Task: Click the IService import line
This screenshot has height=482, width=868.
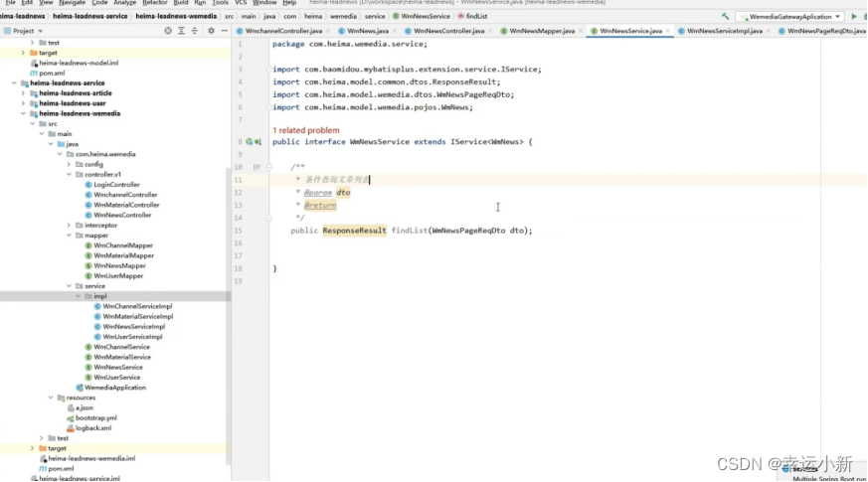Action: (407, 70)
